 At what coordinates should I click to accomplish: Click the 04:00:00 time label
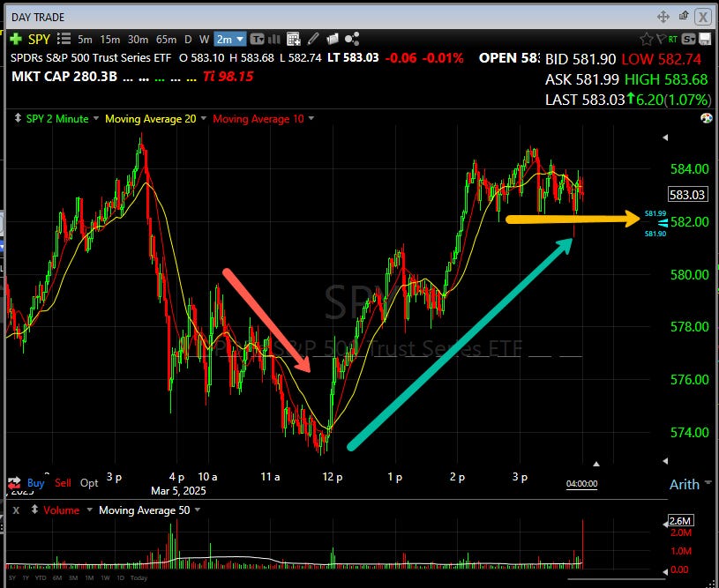[581, 483]
